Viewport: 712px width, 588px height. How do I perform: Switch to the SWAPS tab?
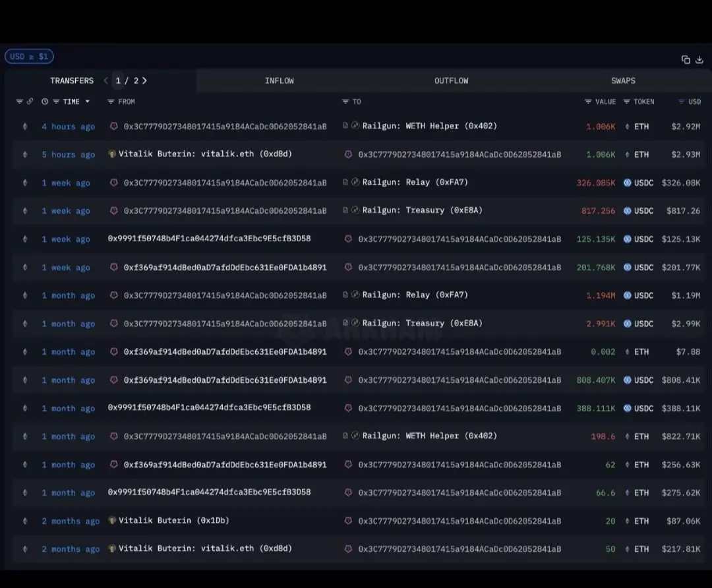[x=623, y=80]
